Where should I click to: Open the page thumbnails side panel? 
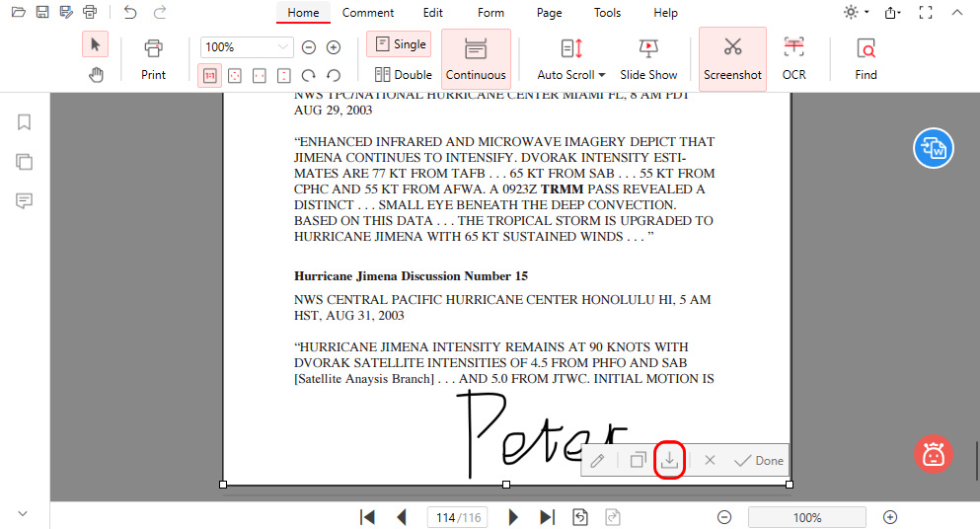(24, 162)
